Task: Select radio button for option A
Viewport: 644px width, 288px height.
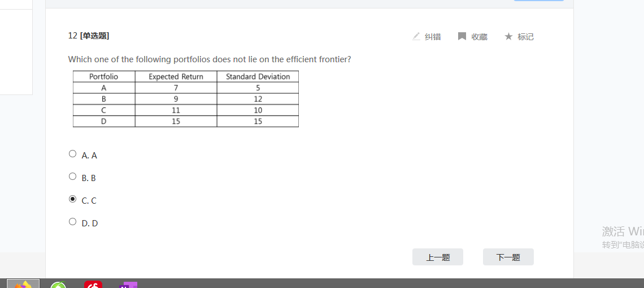Action: (72, 154)
